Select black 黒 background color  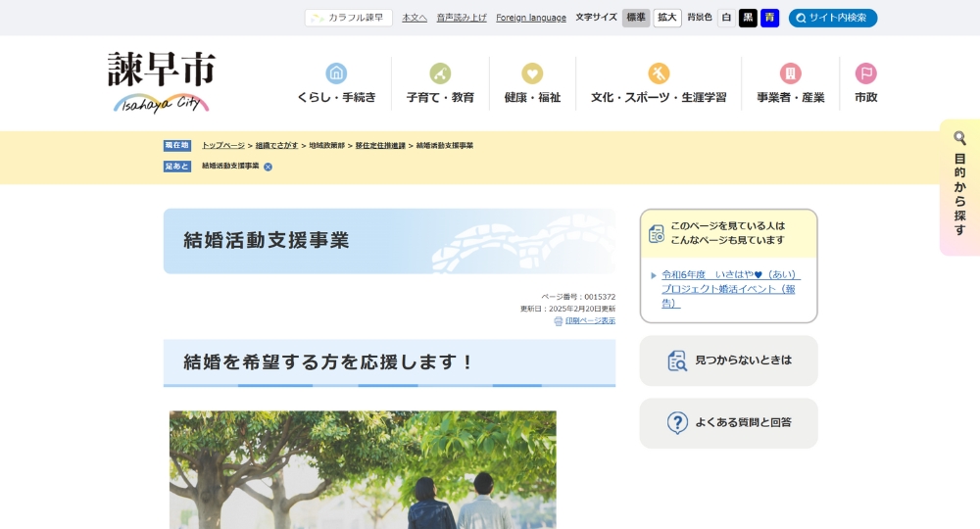coord(748,18)
